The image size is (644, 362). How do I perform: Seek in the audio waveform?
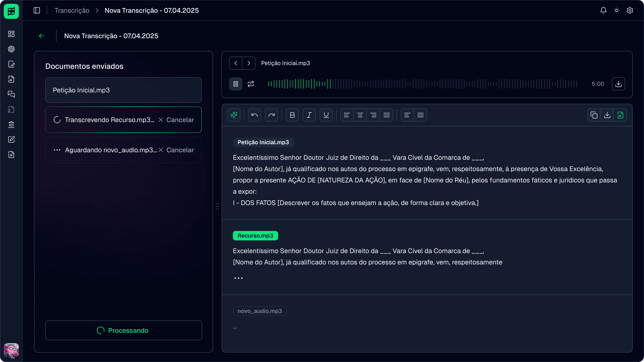pos(423,84)
